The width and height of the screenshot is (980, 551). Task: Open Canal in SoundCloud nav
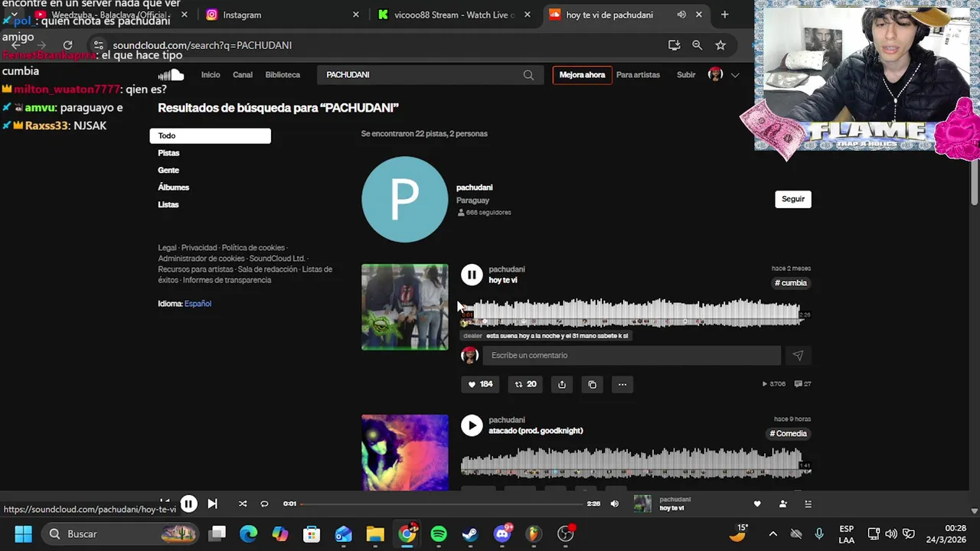(x=243, y=74)
